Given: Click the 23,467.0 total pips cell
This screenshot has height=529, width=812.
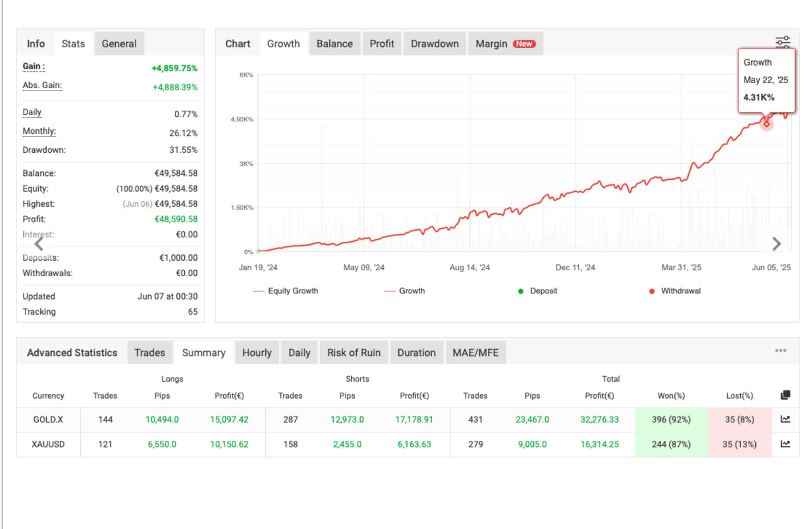Looking at the screenshot, I should [x=532, y=419].
